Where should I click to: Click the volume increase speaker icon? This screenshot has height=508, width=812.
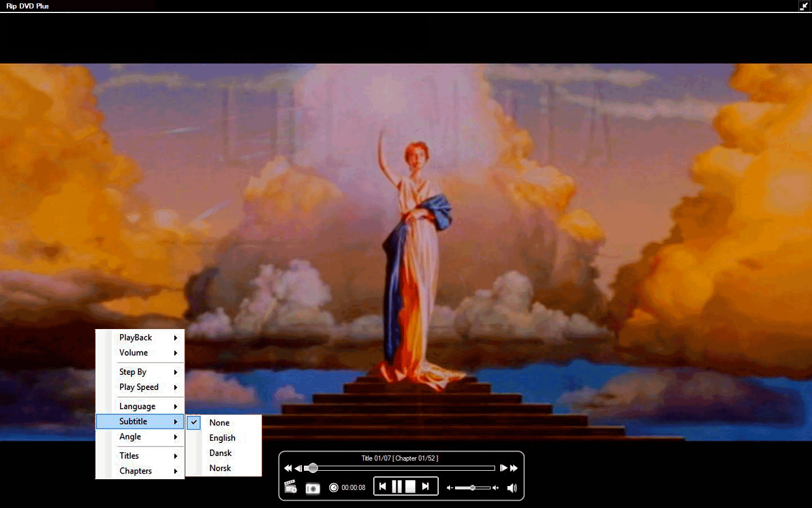[x=496, y=488]
